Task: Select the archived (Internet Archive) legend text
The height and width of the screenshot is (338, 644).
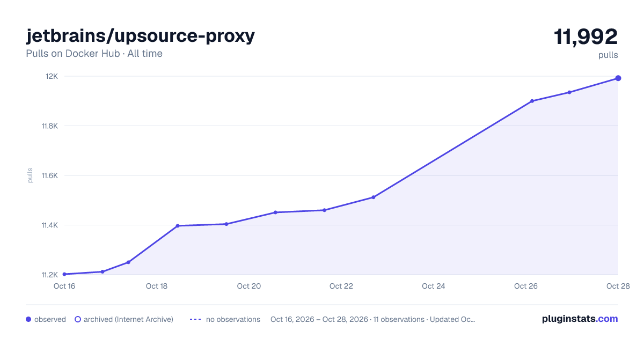Action: click(x=128, y=319)
